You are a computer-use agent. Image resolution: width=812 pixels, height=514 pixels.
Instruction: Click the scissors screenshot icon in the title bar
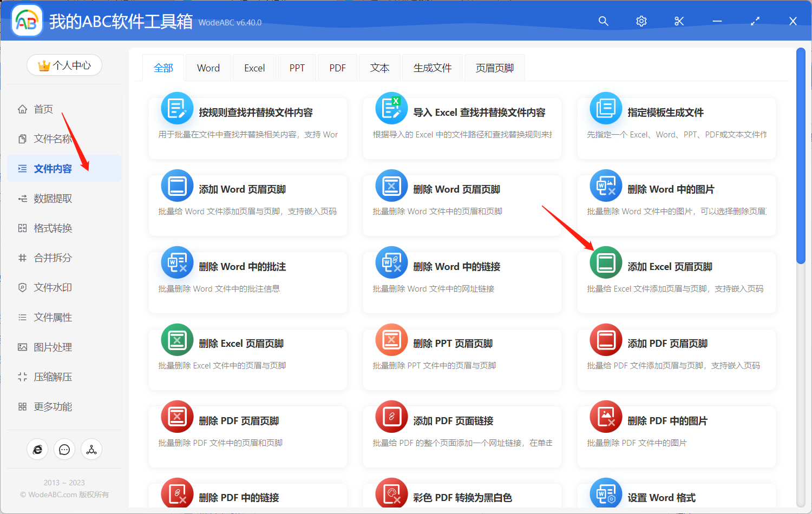[x=679, y=21]
